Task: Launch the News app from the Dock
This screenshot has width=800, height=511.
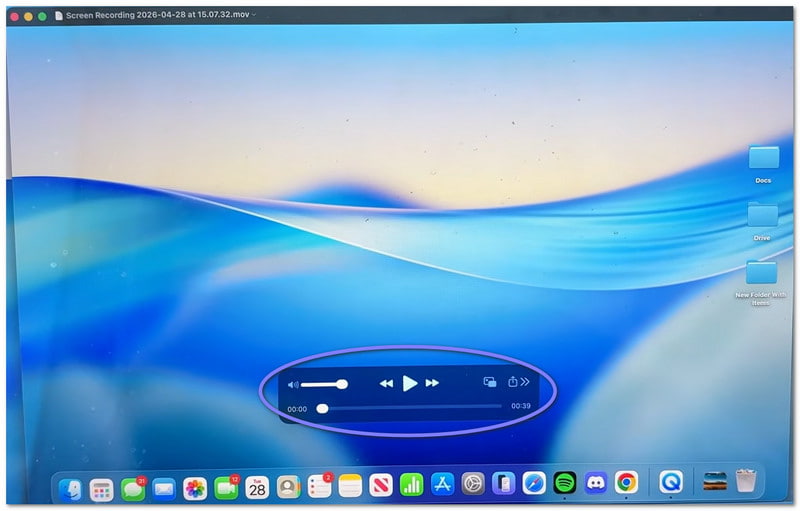Action: [x=381, y=485]
